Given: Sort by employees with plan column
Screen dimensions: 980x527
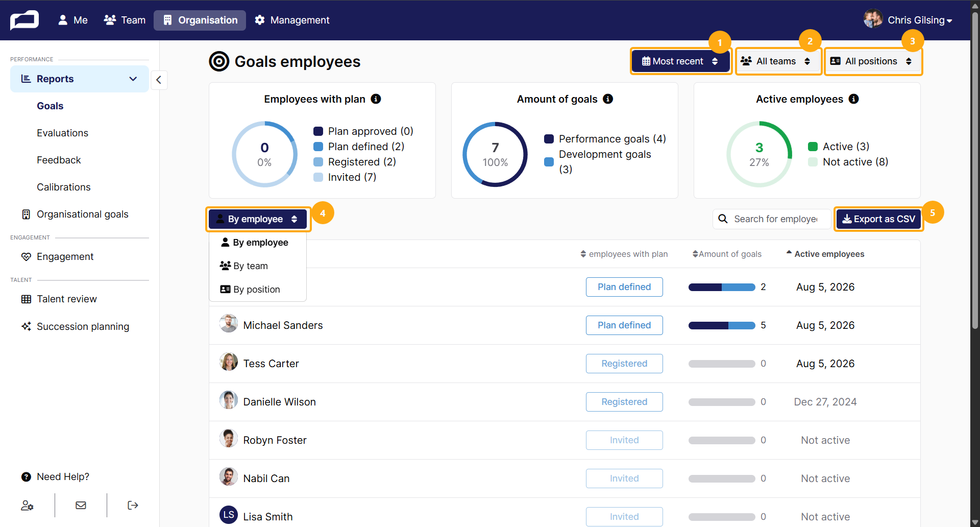Looking at the screenshot, I should tap(624, 254).
